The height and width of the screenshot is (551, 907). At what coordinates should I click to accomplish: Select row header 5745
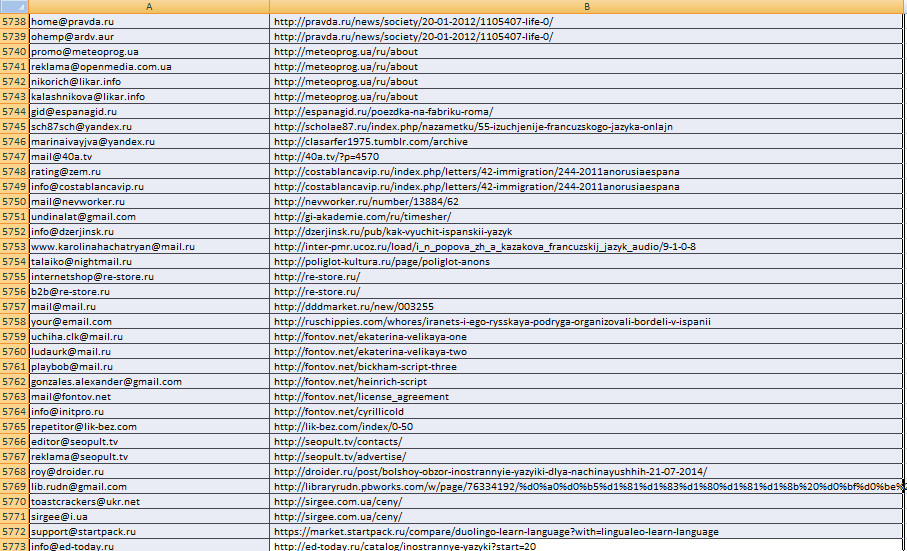(x=14, y=127)
